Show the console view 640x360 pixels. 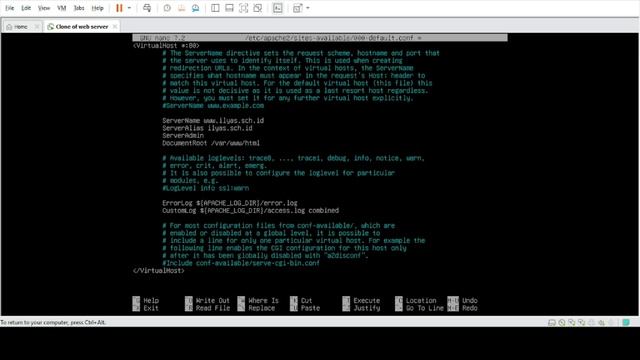coord(277,8)
